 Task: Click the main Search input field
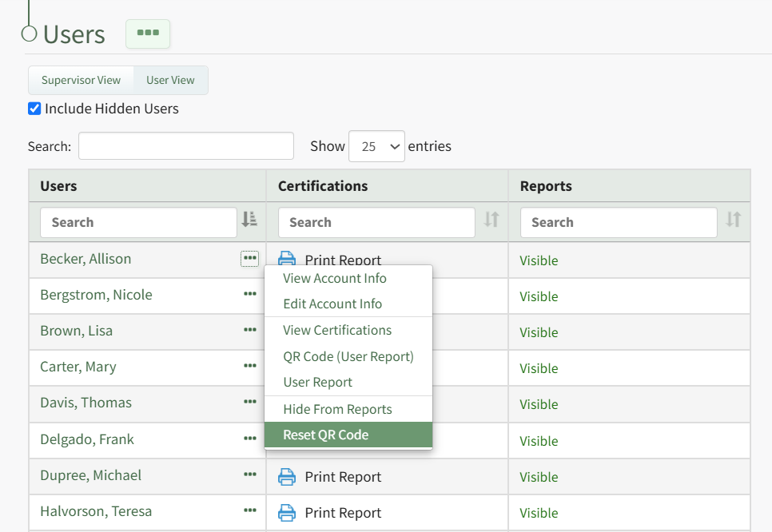point(186,145)
